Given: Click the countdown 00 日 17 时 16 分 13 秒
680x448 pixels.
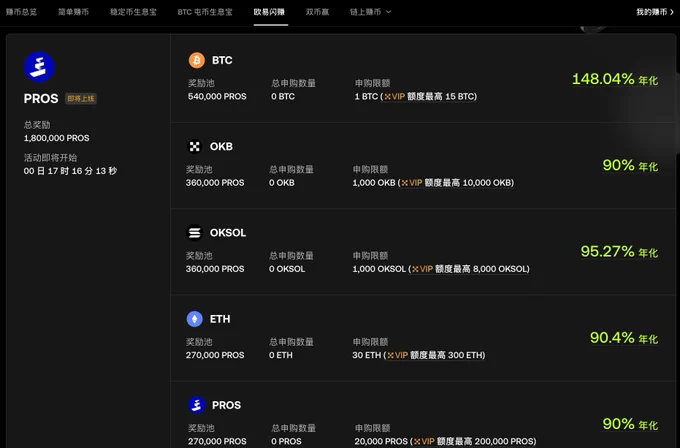Looking at the screenshot, I should click(70, 171).
